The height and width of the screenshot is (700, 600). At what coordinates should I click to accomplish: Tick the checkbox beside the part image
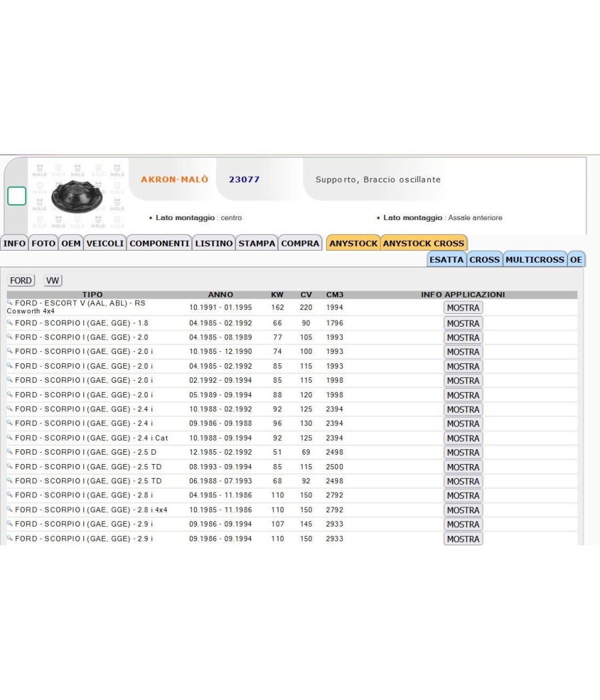pyautogui.click(x=17, y=196)
